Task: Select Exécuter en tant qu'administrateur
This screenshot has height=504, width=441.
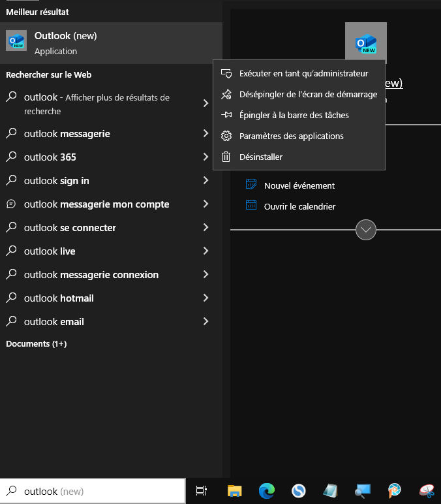Action: pyautogui.click(x=303, y=74)
